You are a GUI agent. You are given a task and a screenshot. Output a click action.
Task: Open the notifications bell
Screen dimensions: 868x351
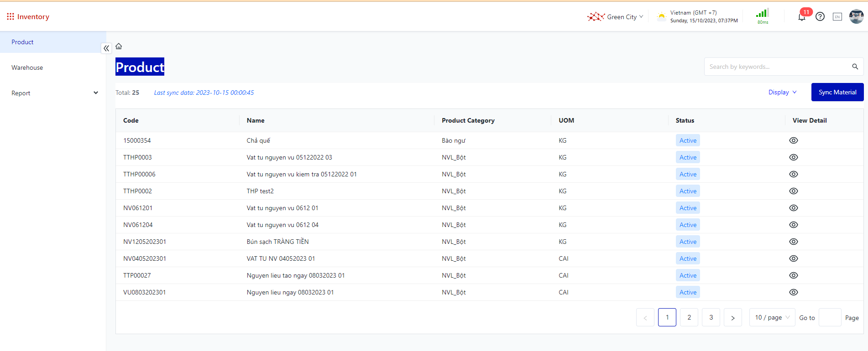click(801, 17)
